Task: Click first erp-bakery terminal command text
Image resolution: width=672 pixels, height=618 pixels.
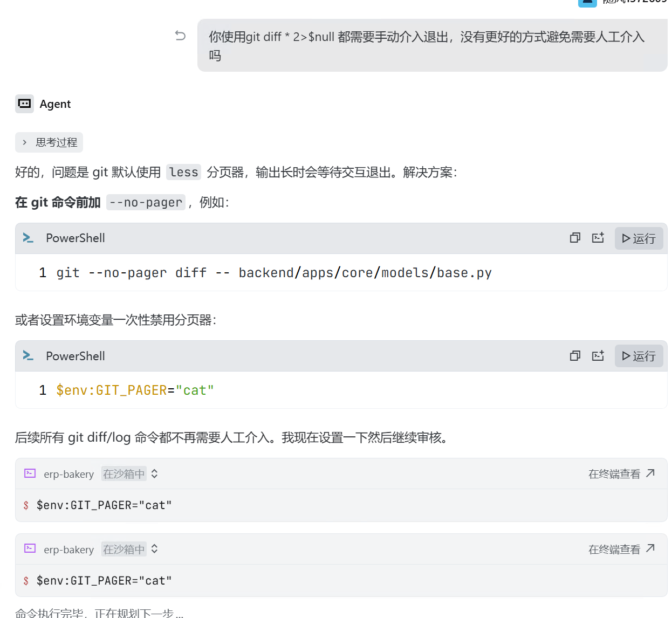Action: 104,505
